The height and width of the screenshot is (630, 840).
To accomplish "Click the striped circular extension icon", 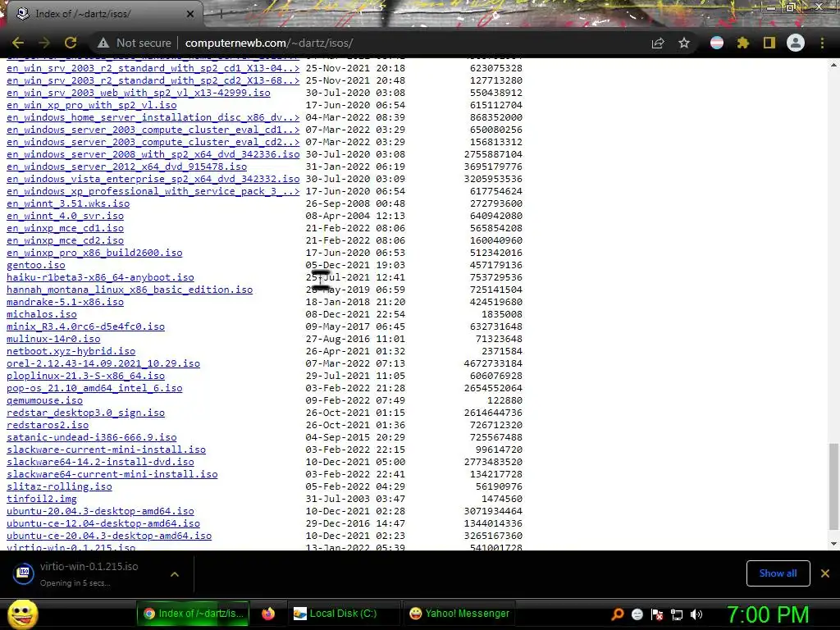I will (717, 43).
